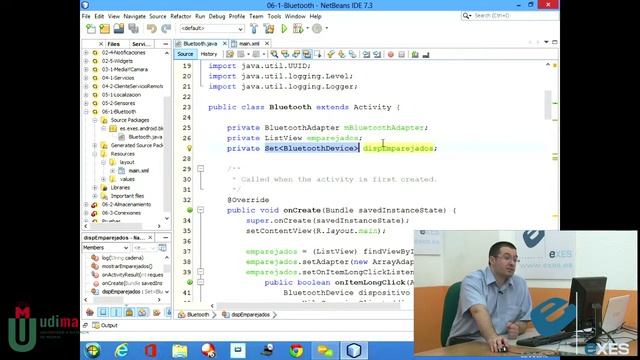The height and width of the screenshot is (360, 640).
Task: Collapse the 06-1-Bluetooth project node
Action: pos(86,111)
